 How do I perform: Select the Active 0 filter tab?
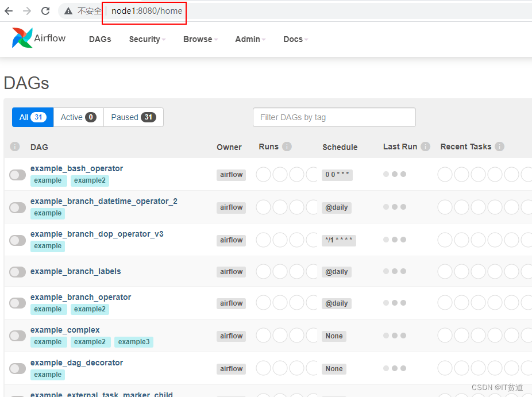click(78, 117)
